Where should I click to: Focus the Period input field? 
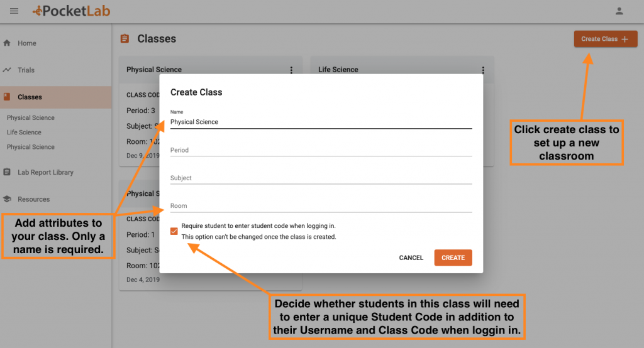point(321,150)
